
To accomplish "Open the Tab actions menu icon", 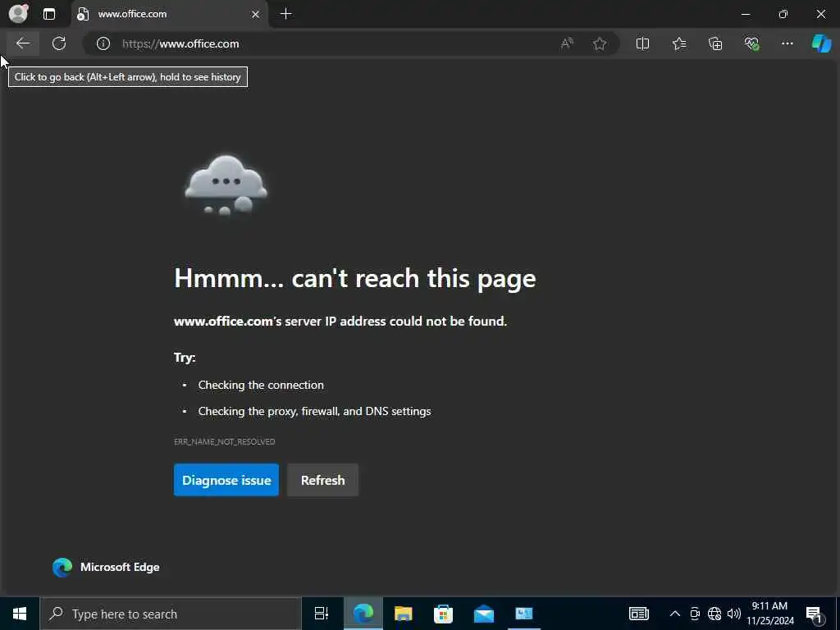I will 48,14.
